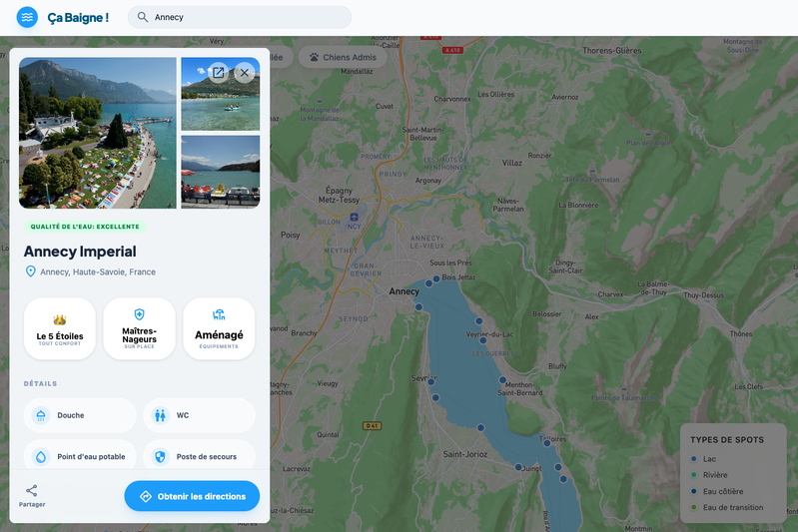This screenshot has width=798, height=532.
Task: Click the Thônes map label
Action: click(x=740, y=333)
